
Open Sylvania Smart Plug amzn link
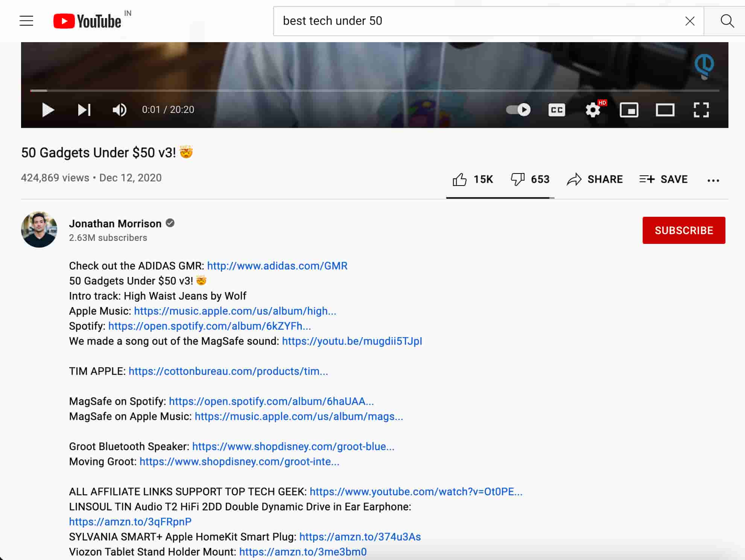(x=360, y=537)
